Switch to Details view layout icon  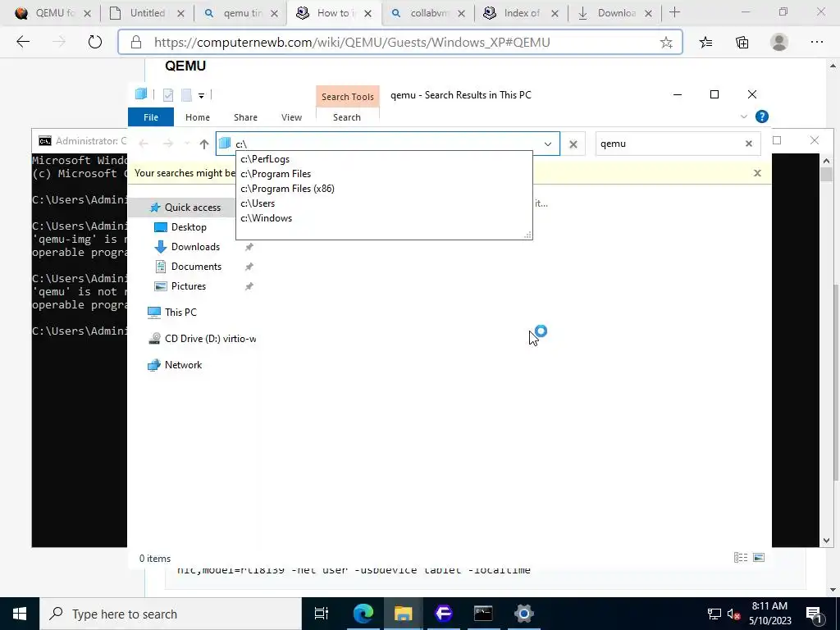(x=741, y=558)
